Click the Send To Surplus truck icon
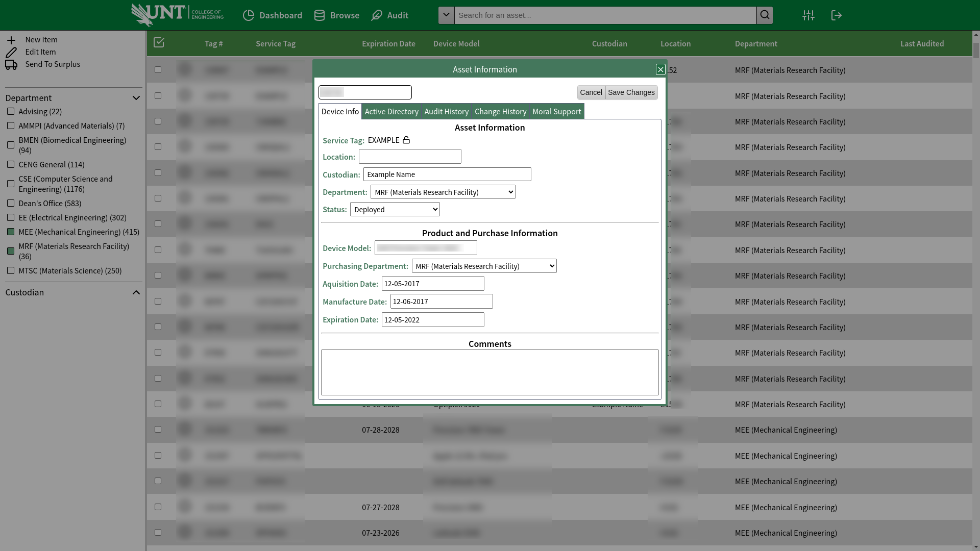 click(11, 64)
